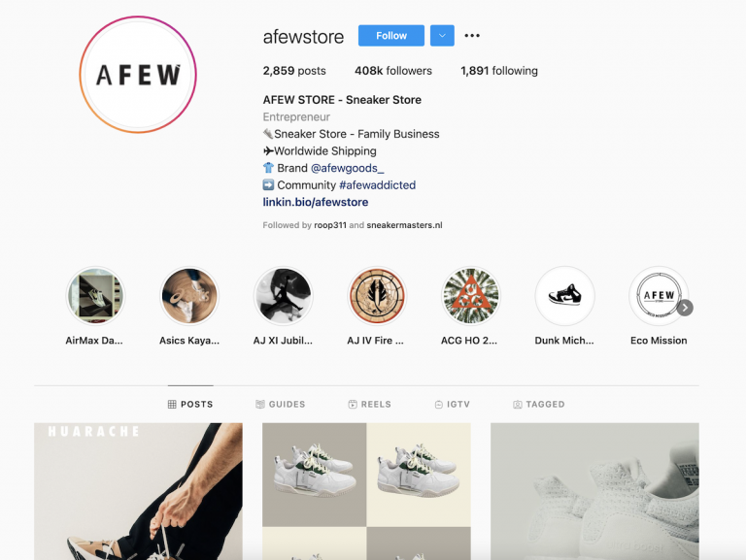746x560 pixels.
Task: Expand suggested accounts dropdown arrow
Action: pos(442,36)
